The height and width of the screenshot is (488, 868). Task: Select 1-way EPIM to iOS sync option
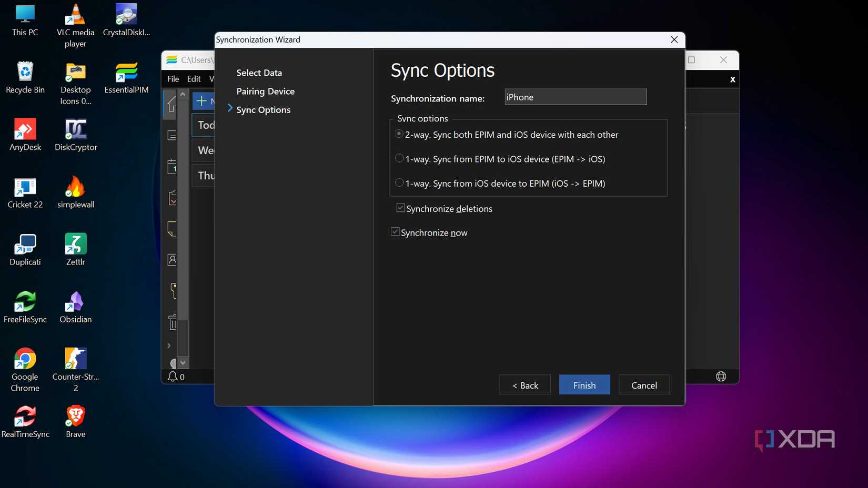tap(399, 158)
